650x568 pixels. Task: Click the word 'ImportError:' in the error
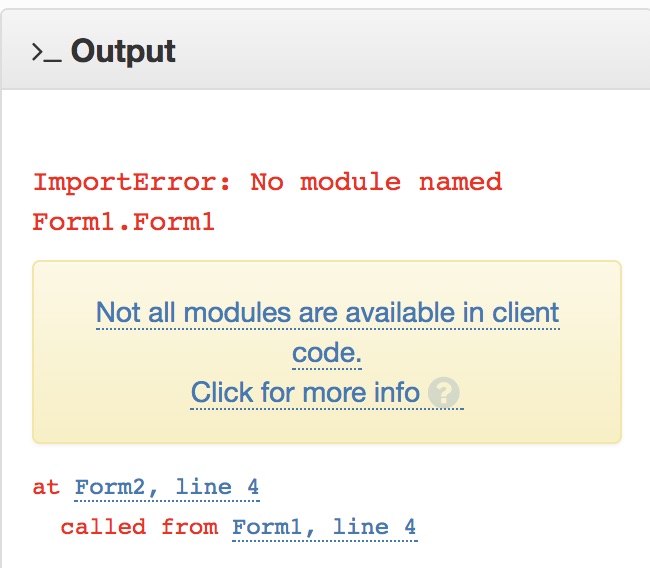132,182
